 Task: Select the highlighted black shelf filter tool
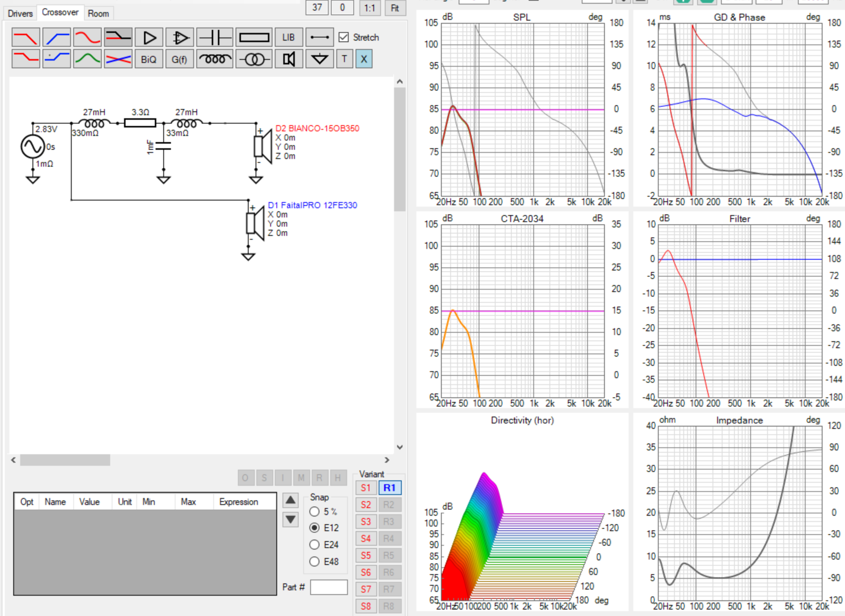[118, 38]
